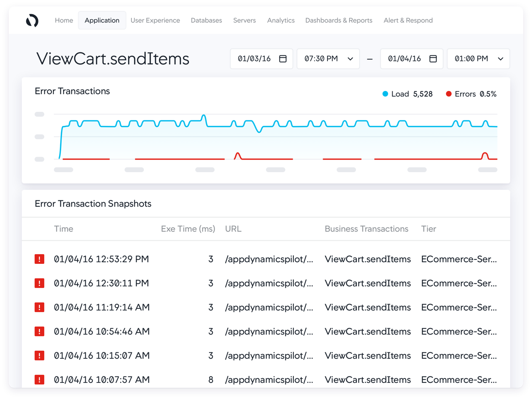
Task: Sort by Business Transactions column header
Action: (x=366, y=229)
